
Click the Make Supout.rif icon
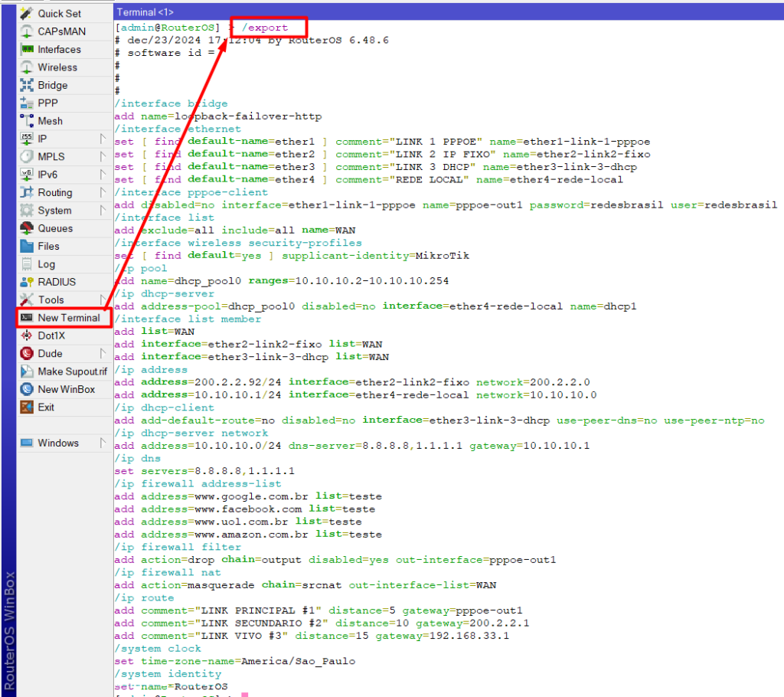point(27,371)
